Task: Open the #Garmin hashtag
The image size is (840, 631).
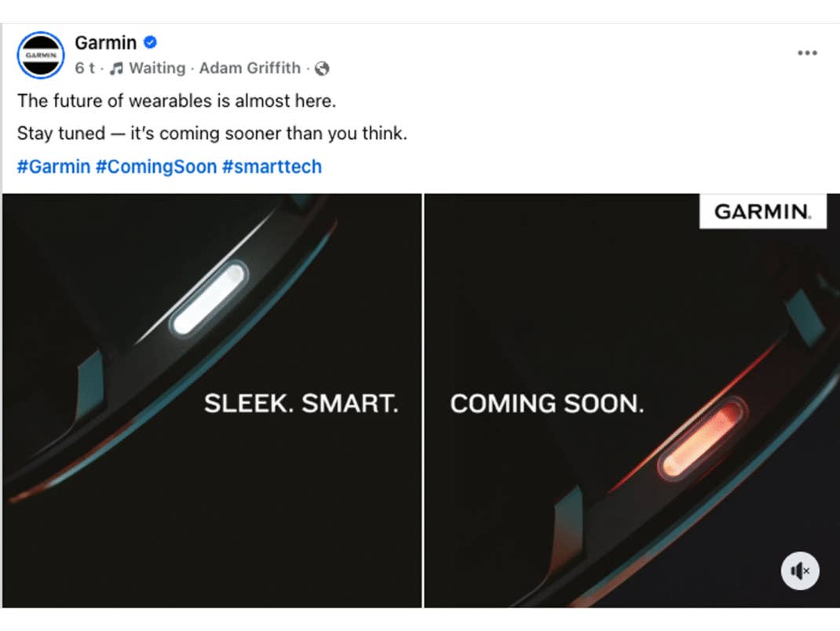Action: click(x=53, y=166)
